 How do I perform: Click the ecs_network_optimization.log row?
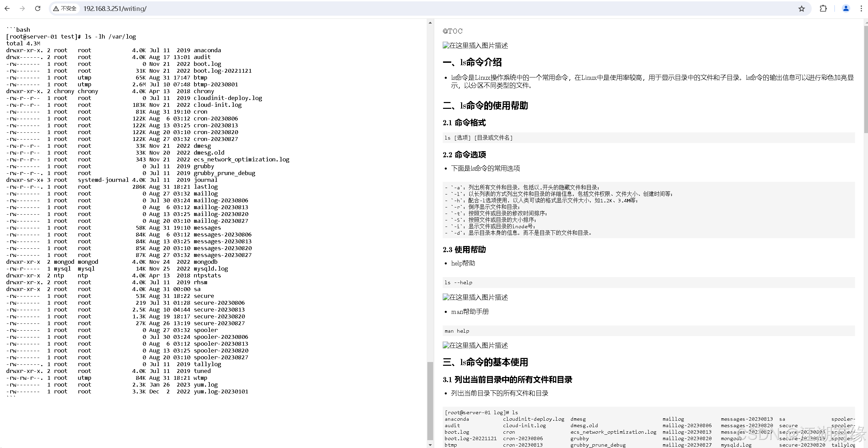pos(148,159)
